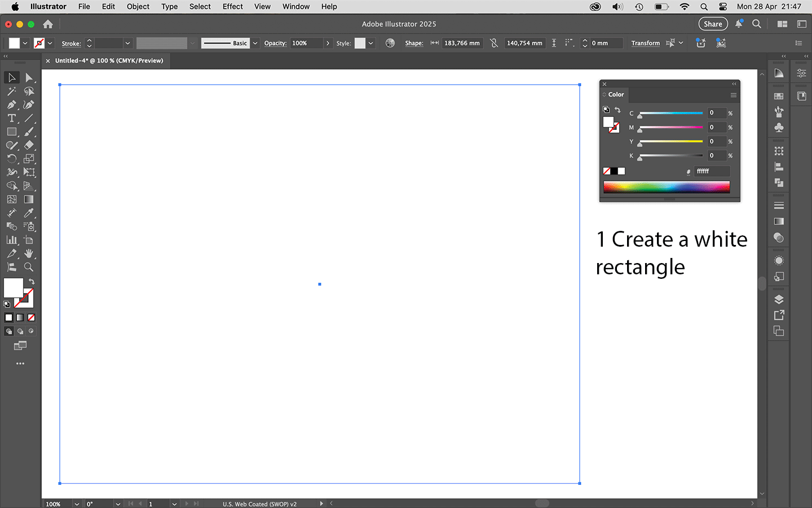
Task: Activate the Line Segment tool
Action: pyautogui.click(x=29, y=118)
